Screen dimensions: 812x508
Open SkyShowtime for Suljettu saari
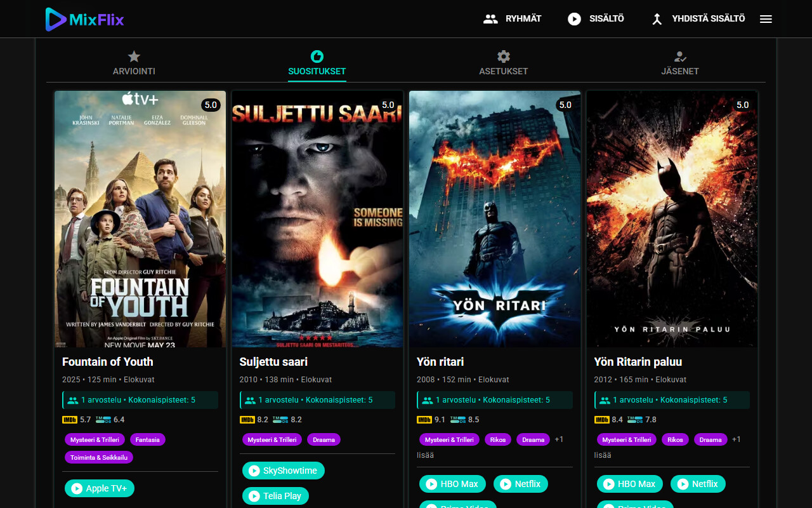pyautogui.click(x=284, y=471)
